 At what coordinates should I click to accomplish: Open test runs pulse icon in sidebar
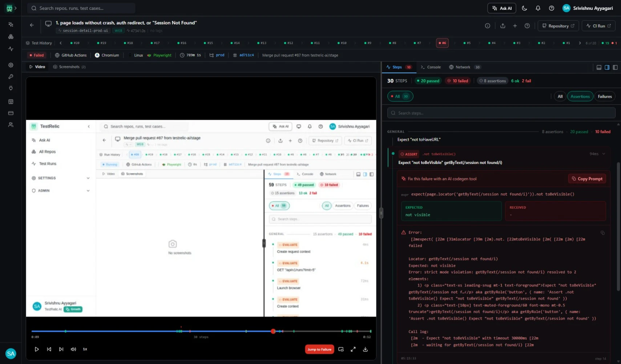tap(11, 49)
